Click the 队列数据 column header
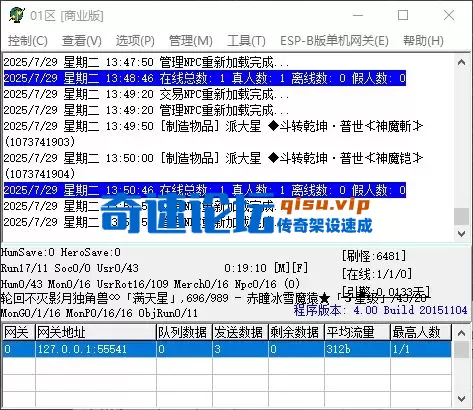 [x=184, y=332]
